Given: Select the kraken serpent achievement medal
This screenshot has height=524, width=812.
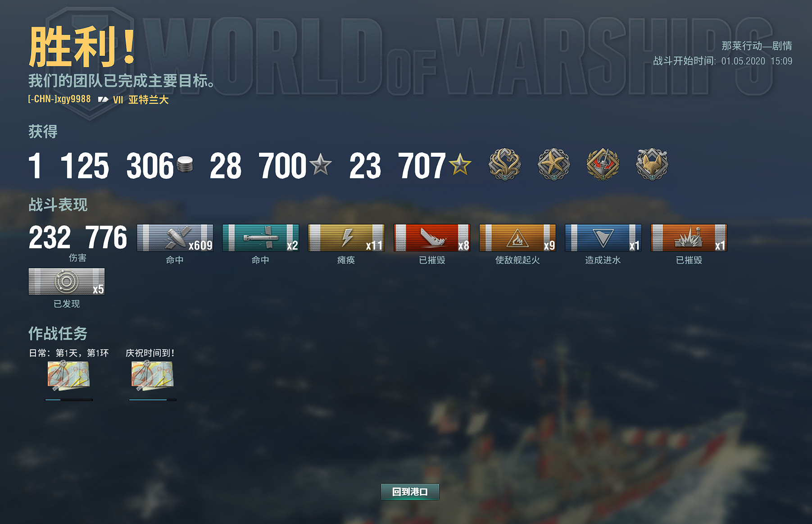Looking at the screenshot, I should tap(504, 164).
